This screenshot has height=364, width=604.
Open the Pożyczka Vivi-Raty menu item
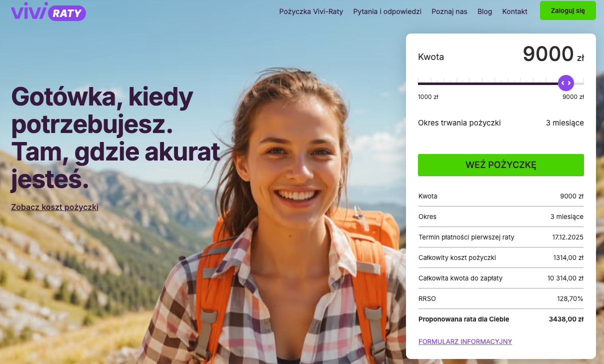click(x=311, y=11)
